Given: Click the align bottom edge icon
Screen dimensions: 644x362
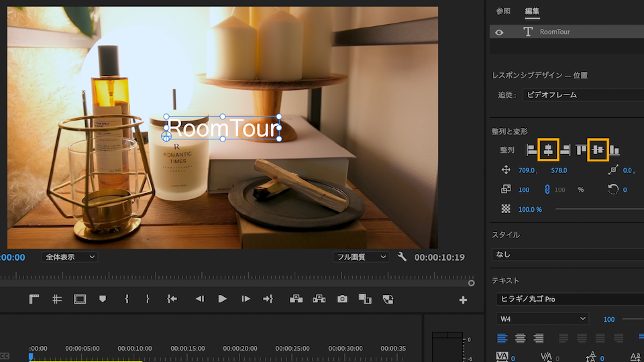Looking at the screenshot, I should tap(614, 150).
